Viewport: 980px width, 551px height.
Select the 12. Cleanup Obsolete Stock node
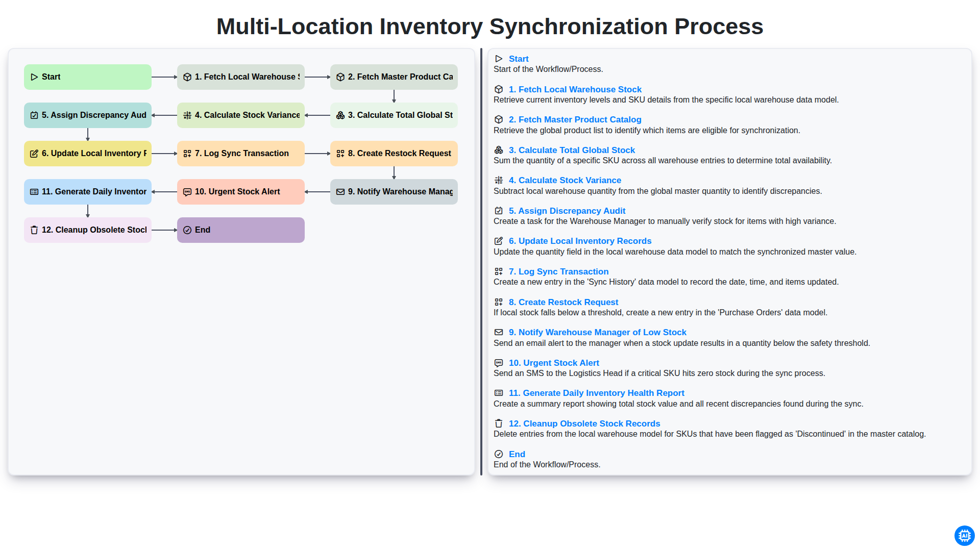(x=88, y=230)
